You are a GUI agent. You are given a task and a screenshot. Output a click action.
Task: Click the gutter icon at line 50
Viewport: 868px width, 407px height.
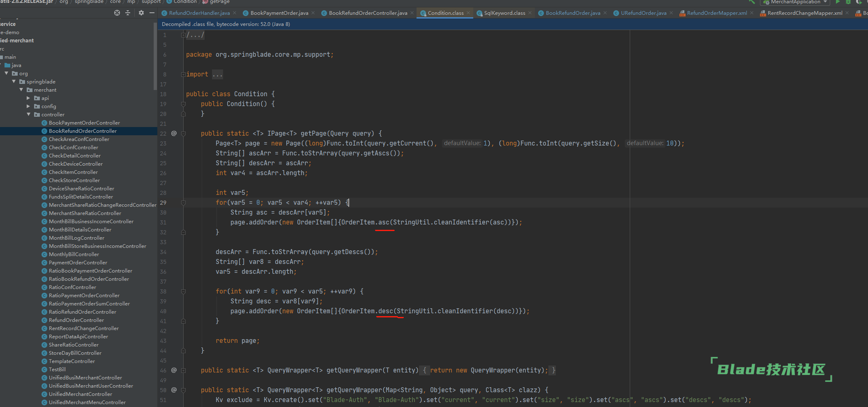click(174, 390)
